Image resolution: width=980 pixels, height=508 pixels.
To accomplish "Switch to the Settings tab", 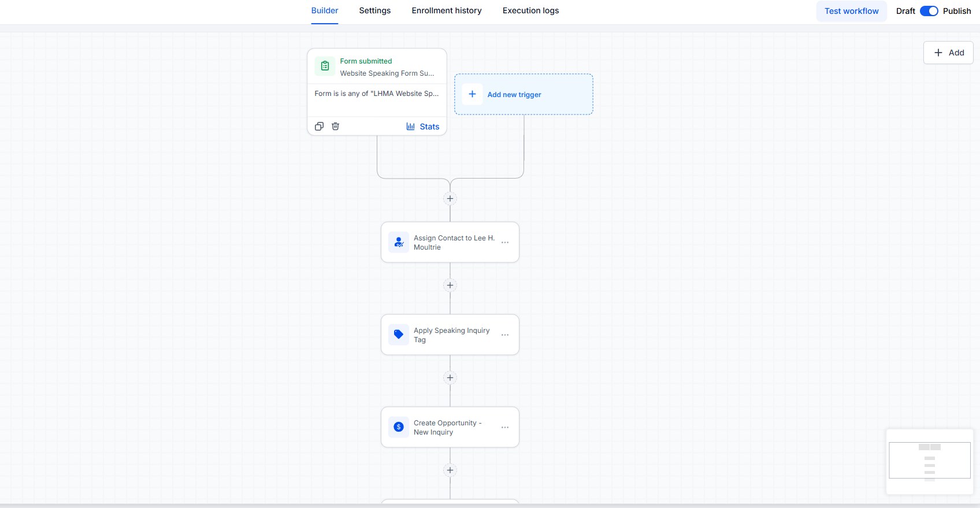I will [375, 10].
